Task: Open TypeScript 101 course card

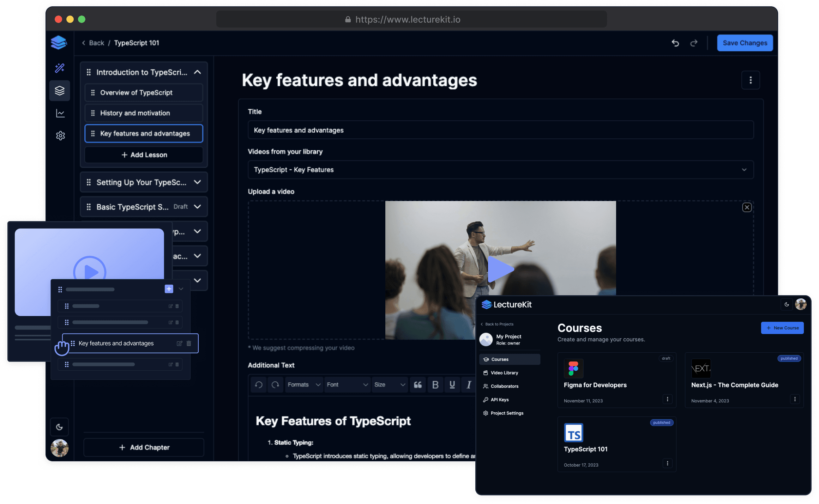Action: click(x=617, y=445)
